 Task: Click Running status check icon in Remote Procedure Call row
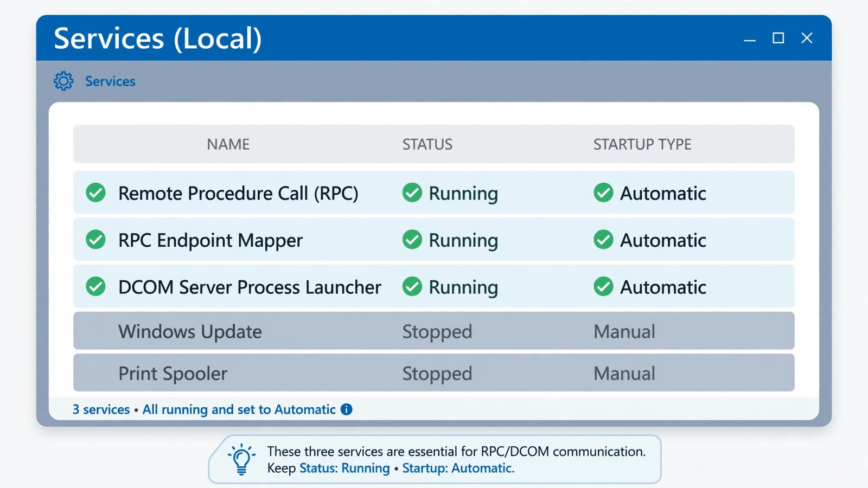click(x=412, y=192)
